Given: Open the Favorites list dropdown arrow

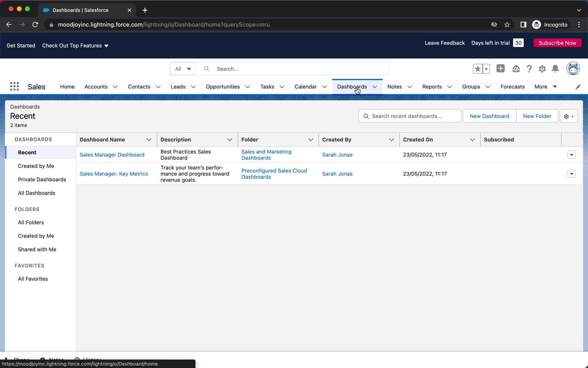Looking at the screenshot, I should (486, 69).
